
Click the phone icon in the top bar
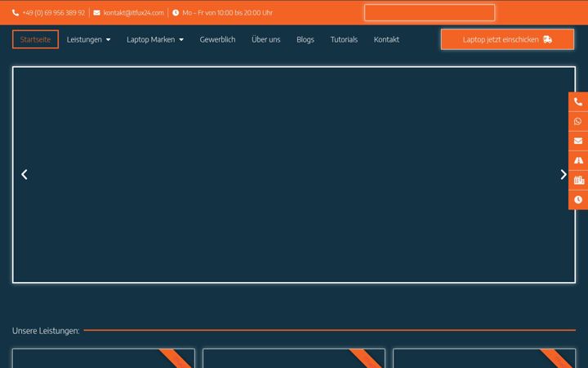(x=16, y=13)
